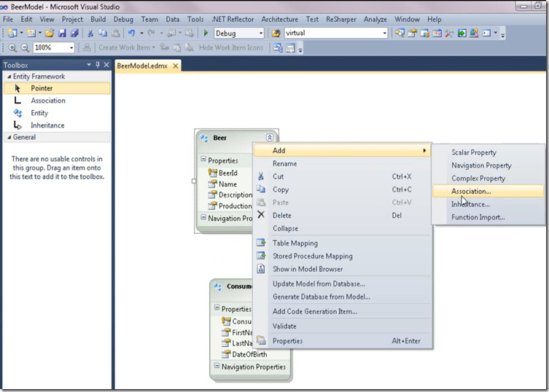Click the Undo arrow icon
Viewport: 549px width, 392px height.
(132, 34)
